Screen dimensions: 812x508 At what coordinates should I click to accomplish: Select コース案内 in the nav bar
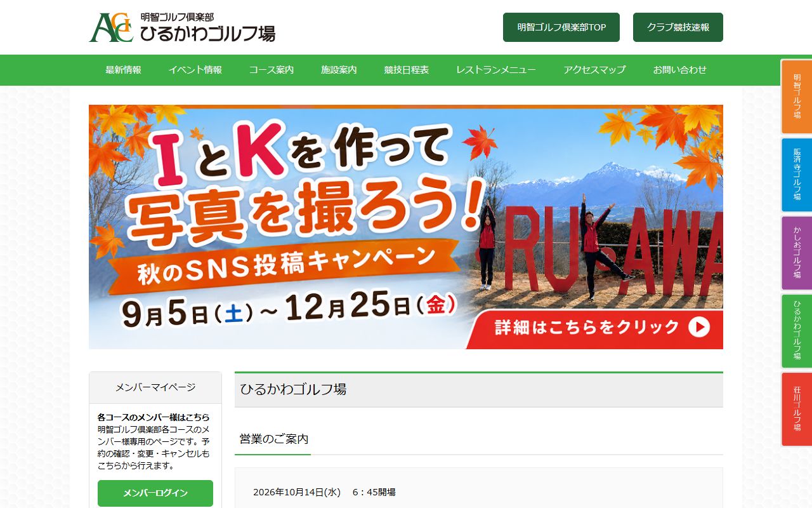point(272,70)
